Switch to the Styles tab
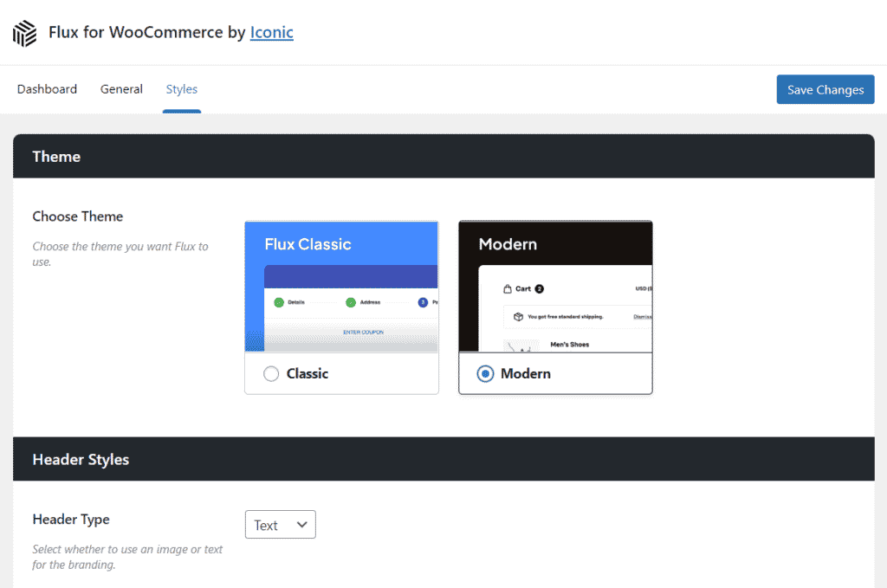 pyautogui.click(x=181, y=89)
